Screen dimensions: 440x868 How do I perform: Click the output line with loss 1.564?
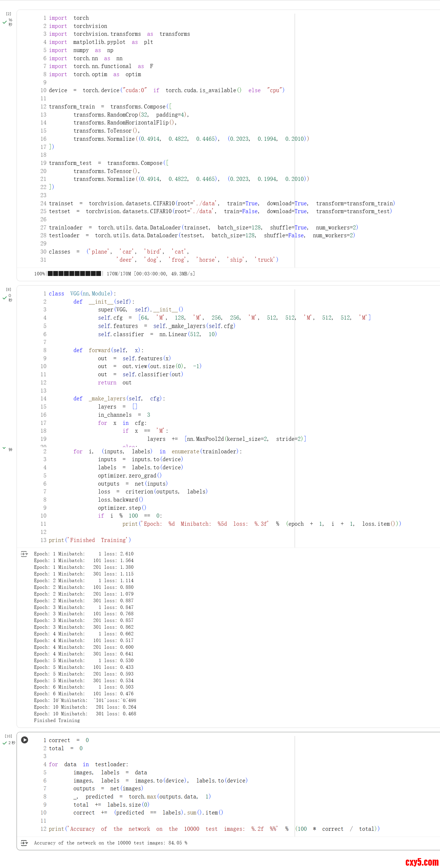click(84, 560)
